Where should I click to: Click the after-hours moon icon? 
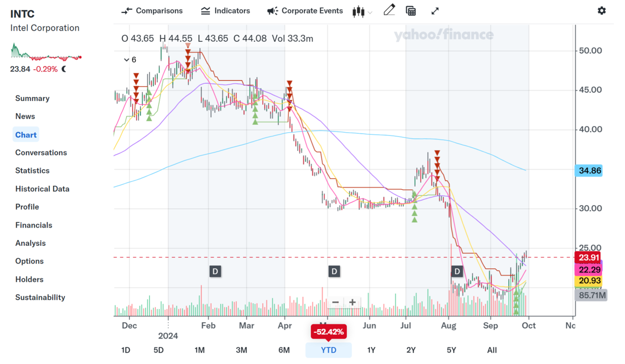(64, 69)
